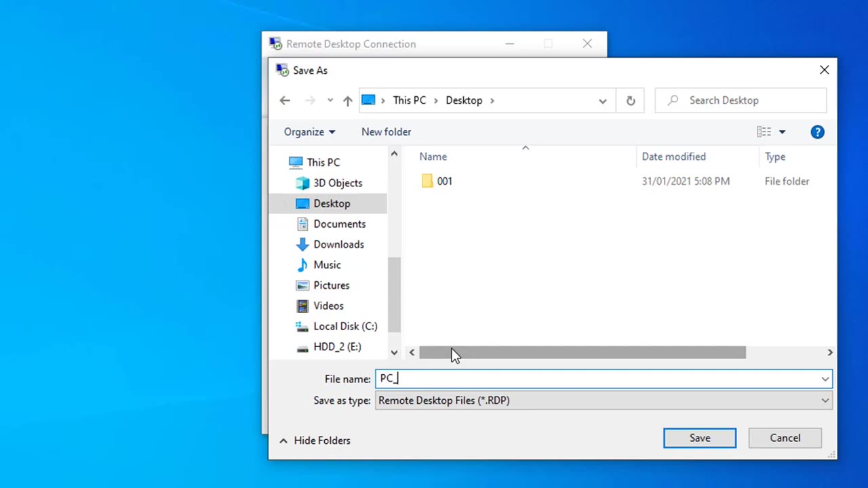Open more view options dropdown arrow
Screen dimensions: 868x488
coord(782,132)
